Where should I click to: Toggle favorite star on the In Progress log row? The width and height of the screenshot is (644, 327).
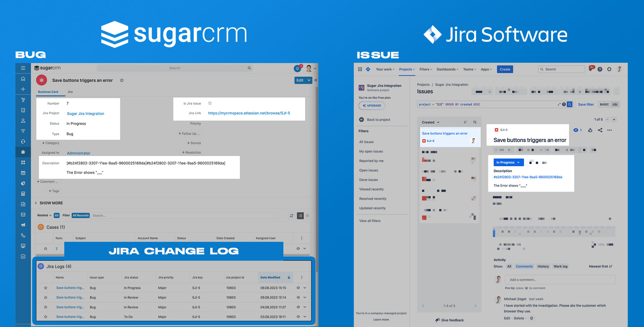click(x=46, y=288)
